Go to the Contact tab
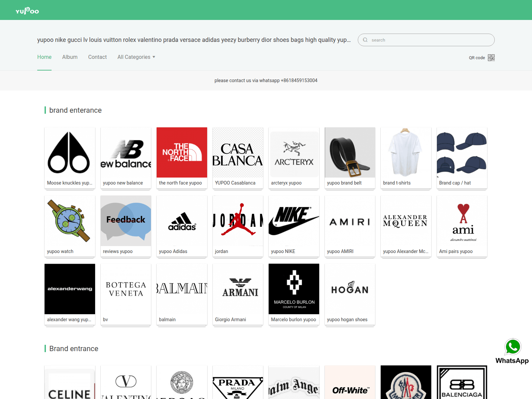 97,57
